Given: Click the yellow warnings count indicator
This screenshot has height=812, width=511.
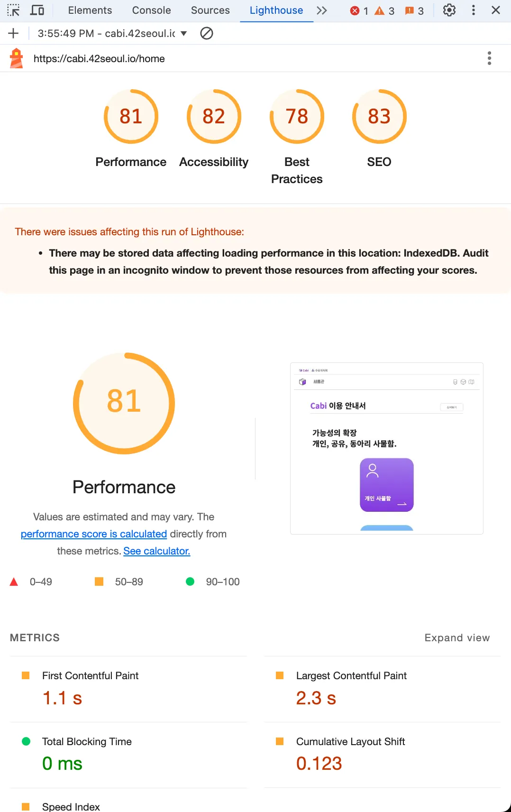Looking at the screenshot, I should click(384, 11).
